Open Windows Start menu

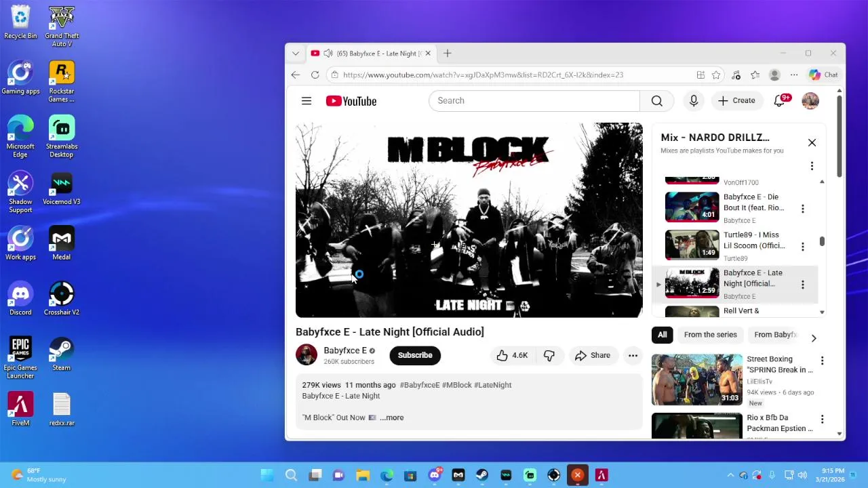[268, 476]
